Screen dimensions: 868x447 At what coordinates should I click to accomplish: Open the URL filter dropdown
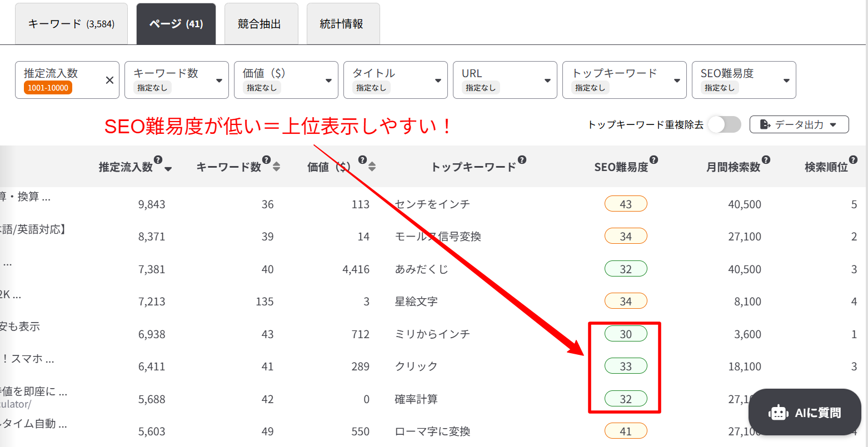[x=505, y=80]
